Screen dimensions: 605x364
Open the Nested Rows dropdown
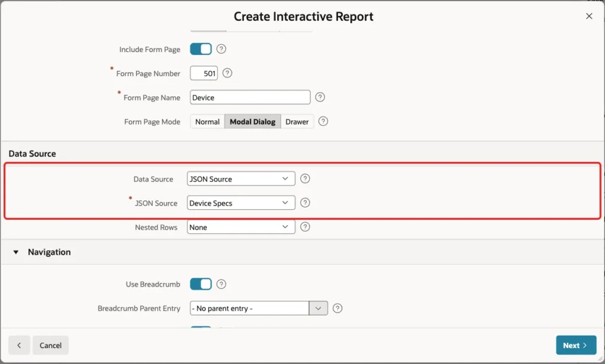click(241, 227)
